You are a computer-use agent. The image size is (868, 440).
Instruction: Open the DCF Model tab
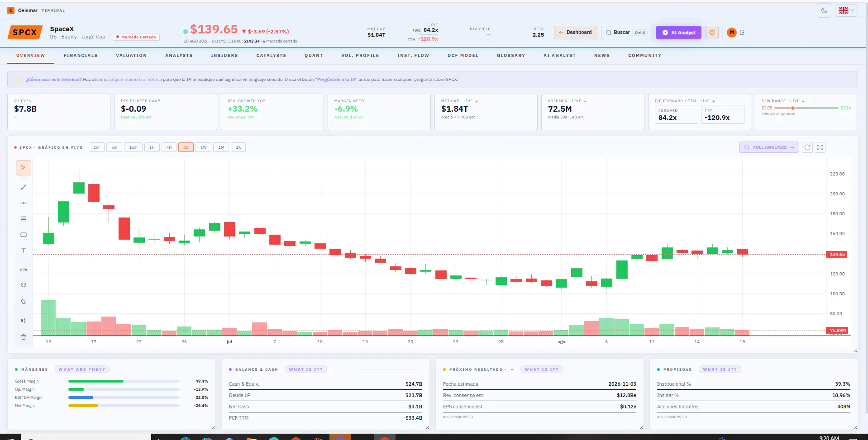(463, 56)
